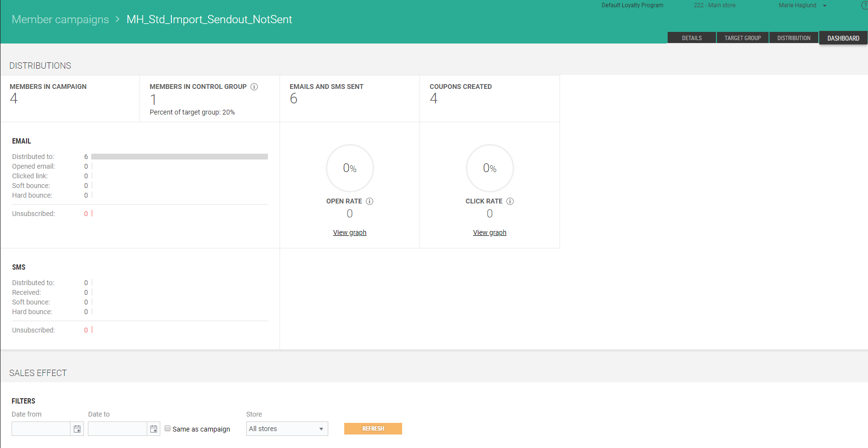Click the Open Rate info icon
868x448 pixels.
pos(369,202)
